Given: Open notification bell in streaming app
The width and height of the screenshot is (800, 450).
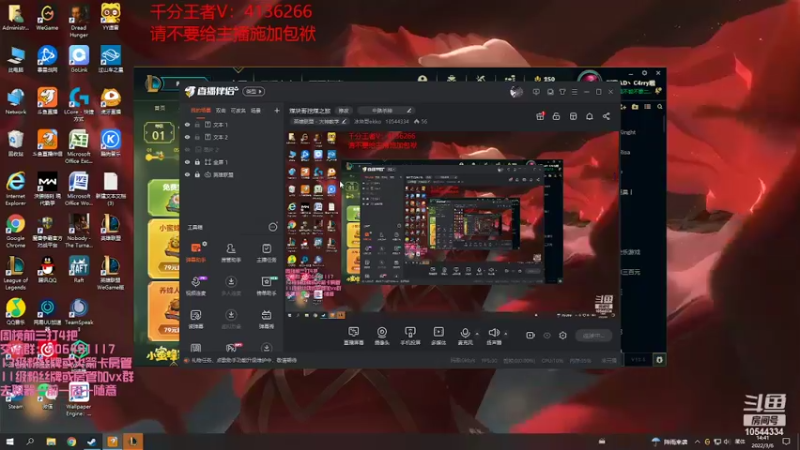Looking at the screenshot, I should pos(589,116).
